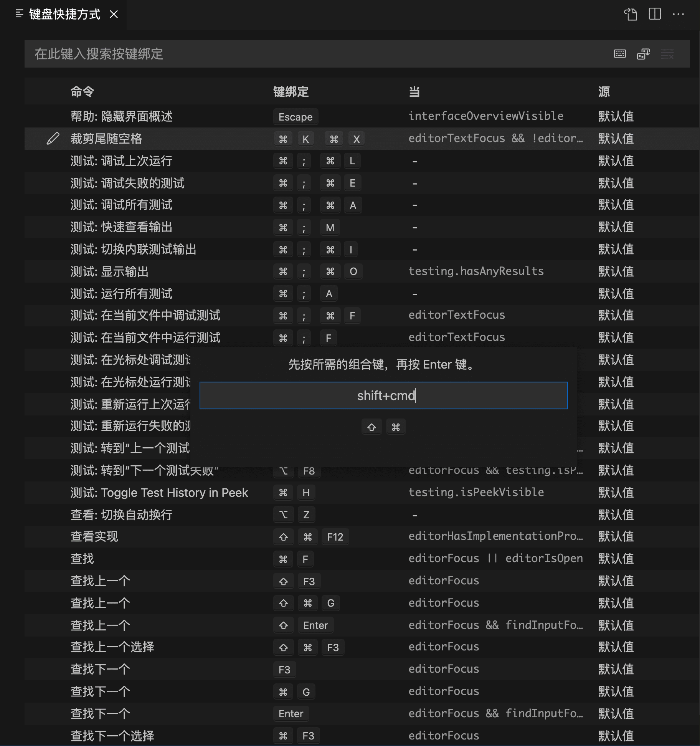Click 默认值 source for 查看实现 row

pos(616,537)
